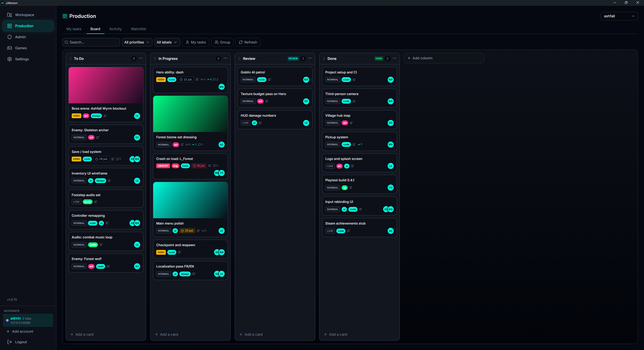Screen dimensions: 644x350
Task: Open the Admin shield section
Action: click(x=28, y=37)
